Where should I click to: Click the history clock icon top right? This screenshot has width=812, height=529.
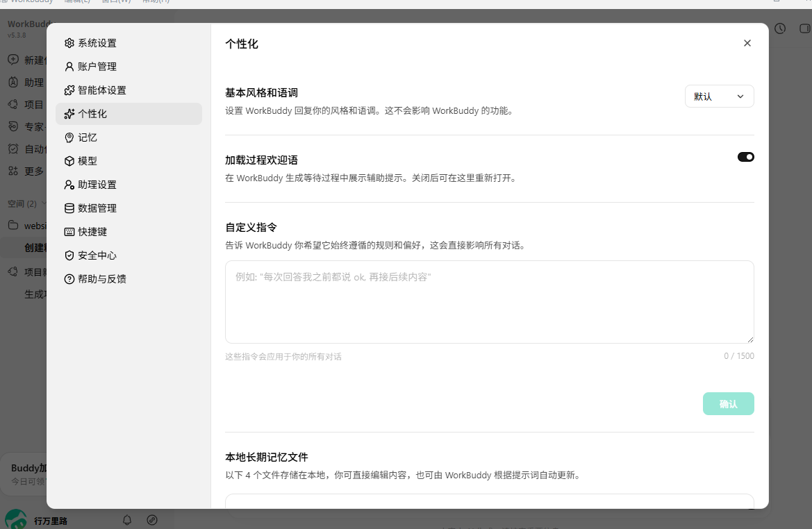pyautogui.click(x=780, y=28)
